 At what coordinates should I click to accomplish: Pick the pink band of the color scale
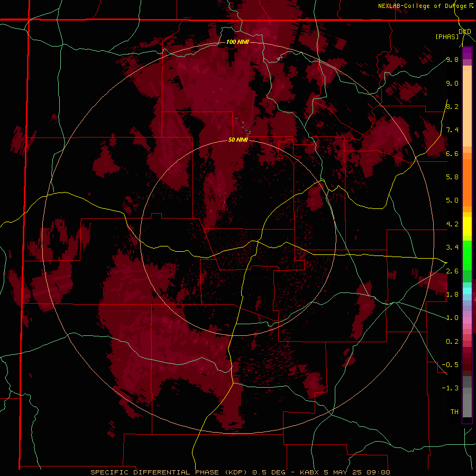click(x=467, y=321)
